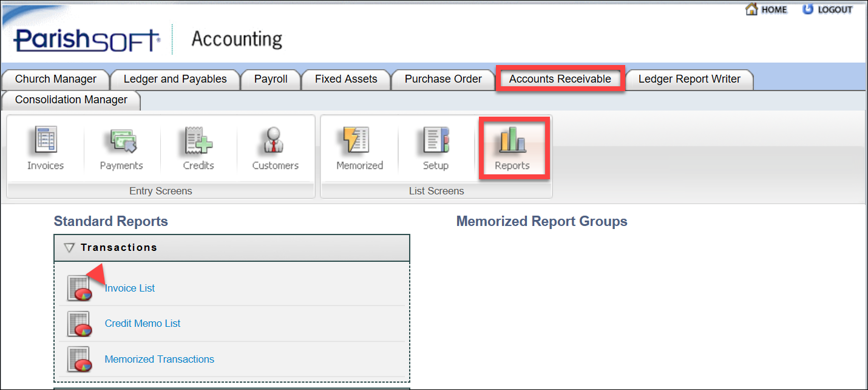Open the Reports bar chart icon
This screenshot has height=390, width=868.
coord(512,140)
